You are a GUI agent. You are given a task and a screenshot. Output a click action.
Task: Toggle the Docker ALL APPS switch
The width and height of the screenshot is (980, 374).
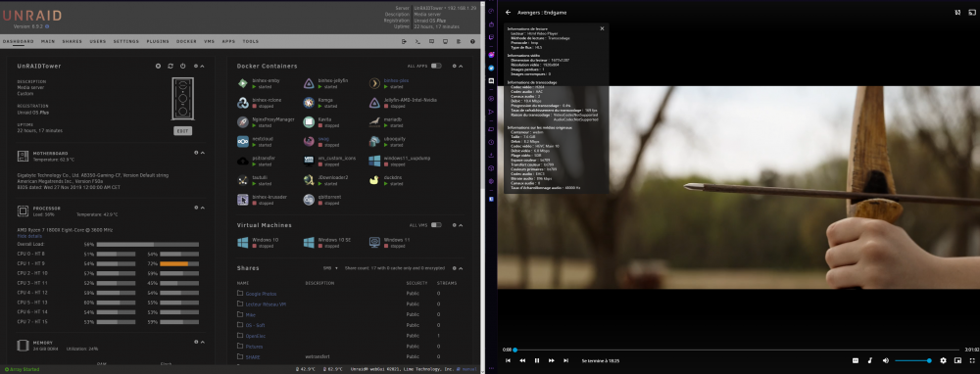point(436,66)
